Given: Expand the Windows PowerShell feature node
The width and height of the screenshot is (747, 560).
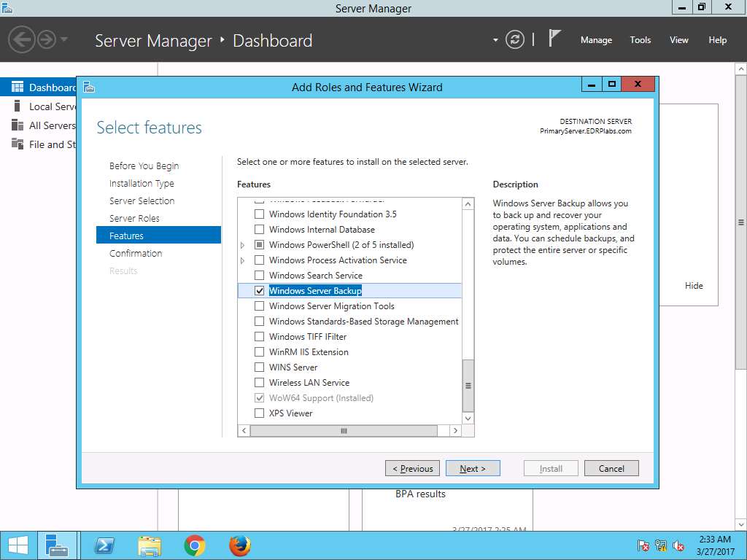Looking at the screenshot, I should coord(242,245).
